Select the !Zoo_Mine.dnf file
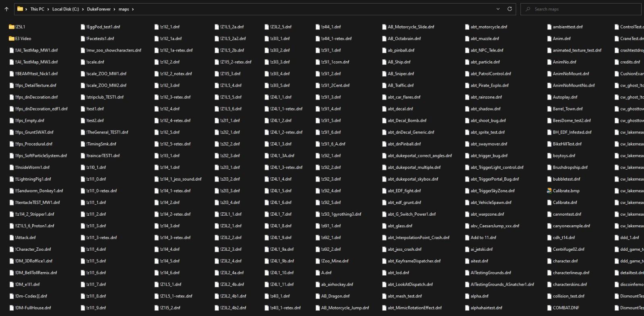Viewport: 644px width, 316px height. coord(334,261)
